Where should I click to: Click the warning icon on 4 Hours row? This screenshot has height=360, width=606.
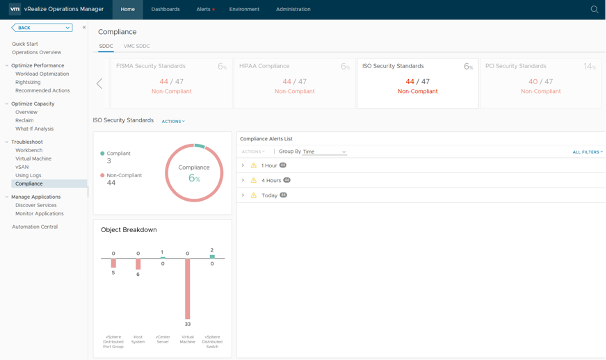(254, 180)
